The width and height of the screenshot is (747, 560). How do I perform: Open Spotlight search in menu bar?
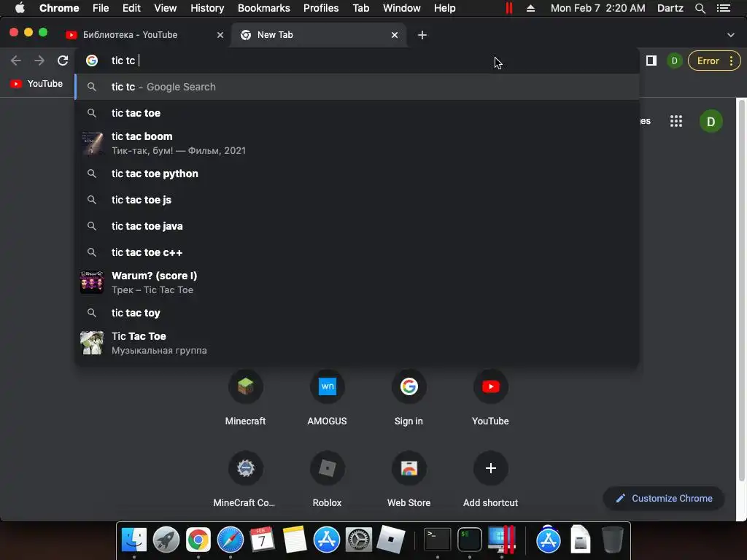click(700, 8)
